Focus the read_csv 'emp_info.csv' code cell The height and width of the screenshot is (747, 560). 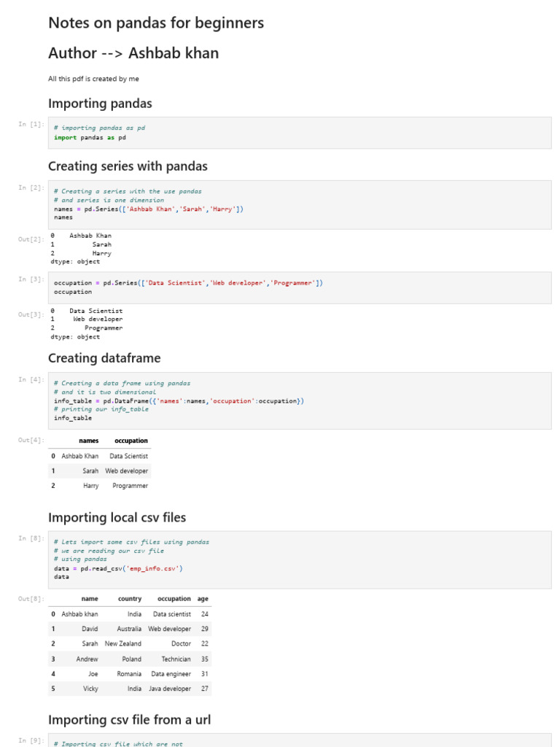[299, 560]
